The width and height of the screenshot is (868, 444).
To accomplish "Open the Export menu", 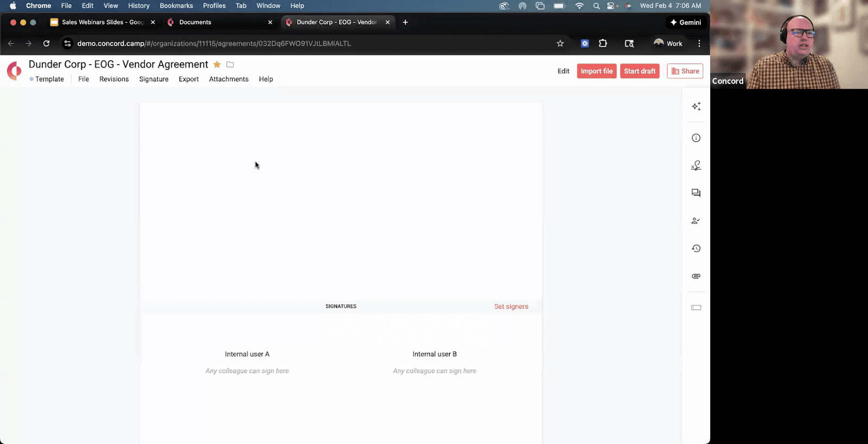I will [x=189, y=79].
